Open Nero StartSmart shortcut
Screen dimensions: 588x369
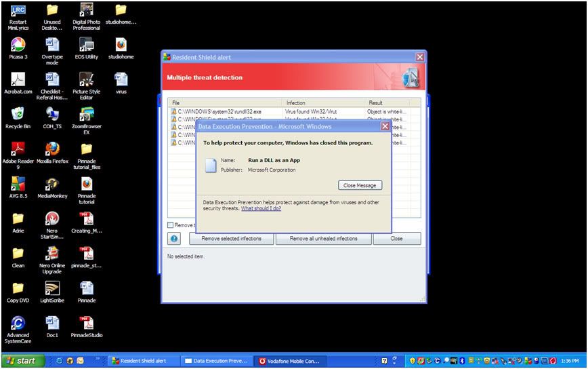(52, 226)
